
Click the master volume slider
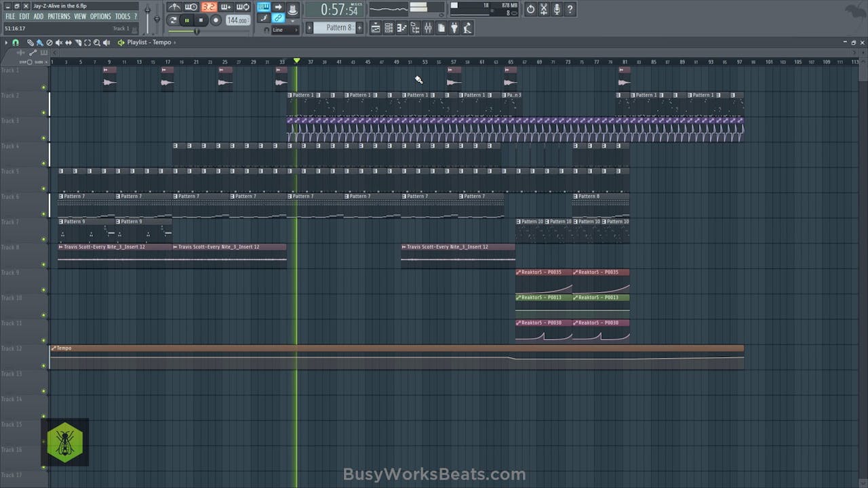coord(147,19)
